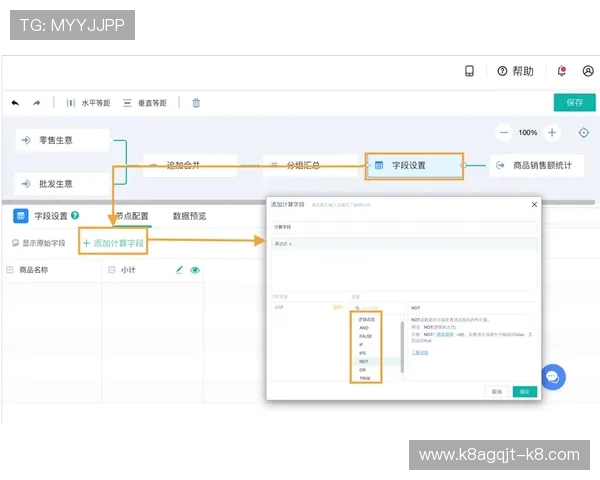The image size is (600, 480).
Task: Click the trash delete icon in toolbar
Action: pyautogui.click(x=196, y=103)
